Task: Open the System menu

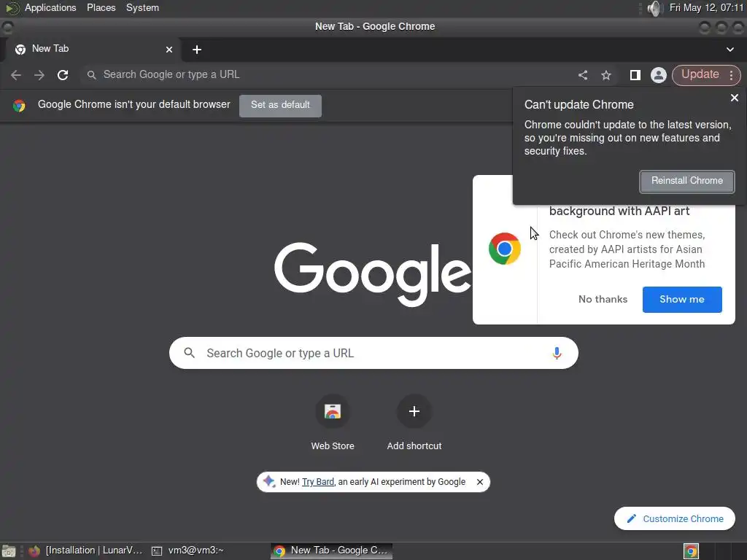Action: 142,7
